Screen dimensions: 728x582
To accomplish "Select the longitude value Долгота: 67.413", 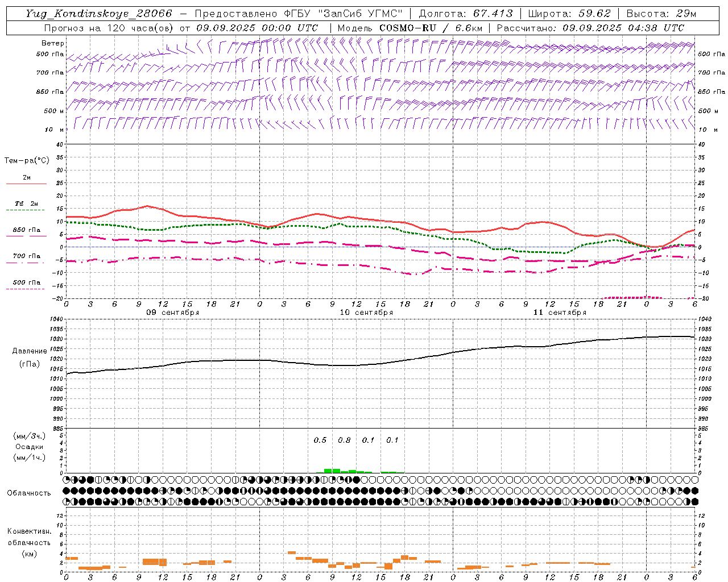I will [x=465, y=14].
